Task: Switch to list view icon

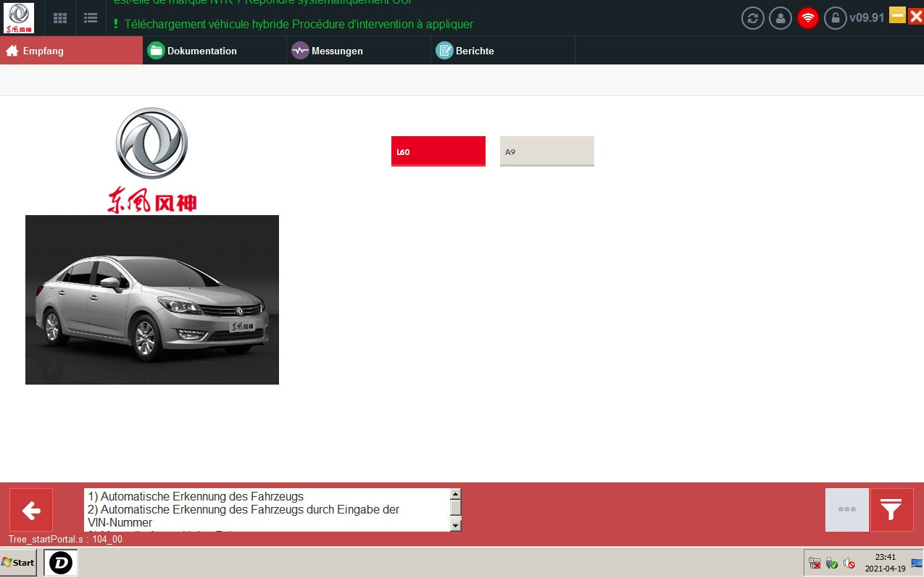Action: click(91, 18)
